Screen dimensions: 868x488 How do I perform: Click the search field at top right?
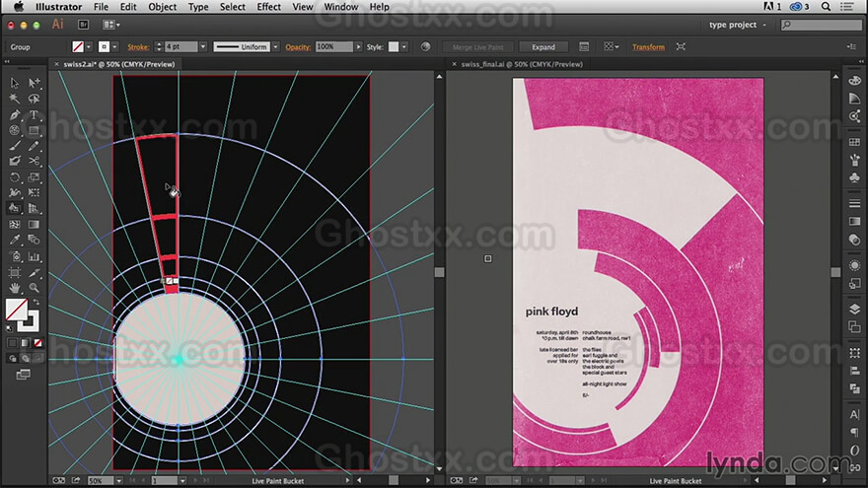(x=822, y=25)
